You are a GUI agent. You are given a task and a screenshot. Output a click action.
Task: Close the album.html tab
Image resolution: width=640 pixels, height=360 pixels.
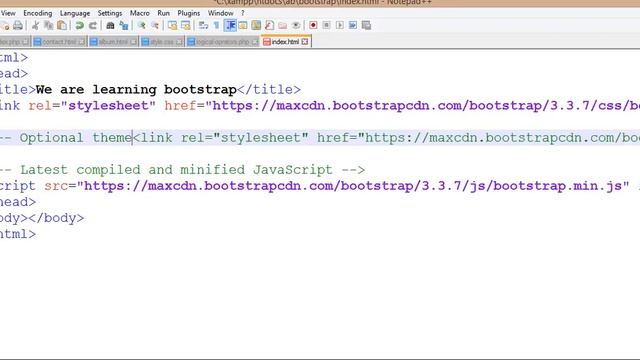click(133, 42)
